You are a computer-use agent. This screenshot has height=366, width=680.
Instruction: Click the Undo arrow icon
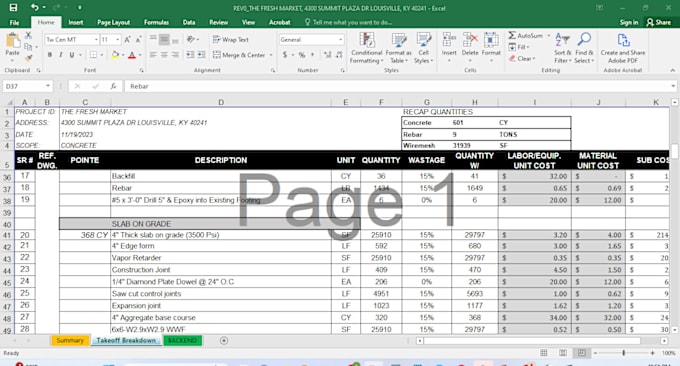click(34, 7)
